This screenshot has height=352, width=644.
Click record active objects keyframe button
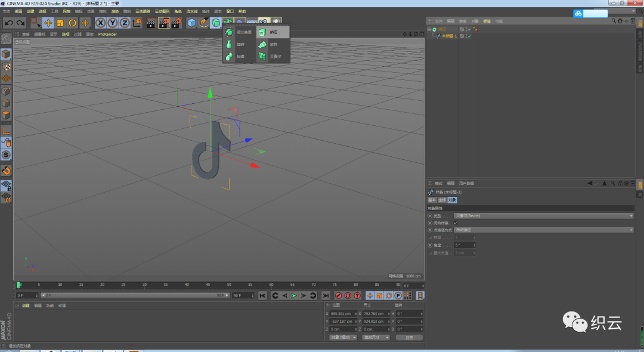[x=339, y=295]
